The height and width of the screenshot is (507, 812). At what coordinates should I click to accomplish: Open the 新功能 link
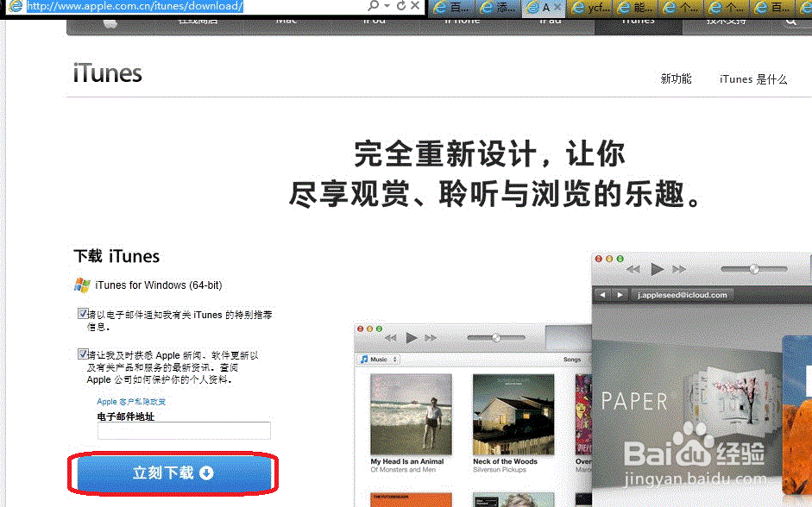(x=676, y=78)
